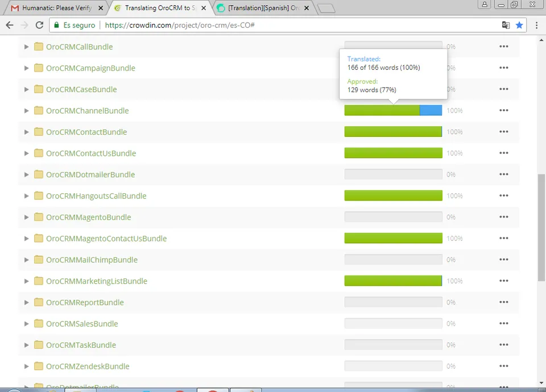Click the OroCRMCallBundle folder icon
The width and height of the screenshot is (546, 392).
pyautogui.click(x=39, y=46)
